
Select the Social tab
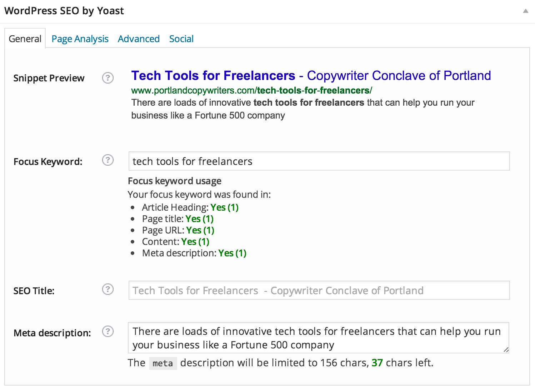(181, 39)
